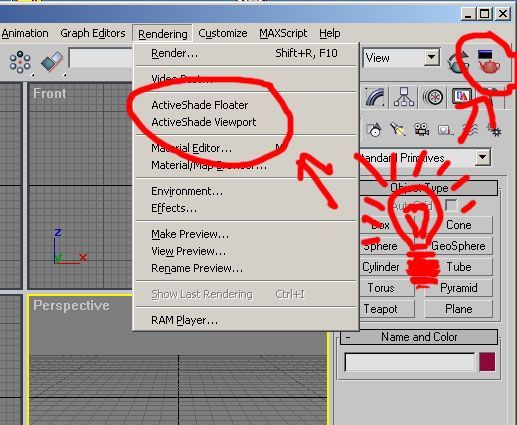The width and height of the screenshot is (517, 425).
Task: Click the Teapot primitive button
Action: (x=387, y=309)
